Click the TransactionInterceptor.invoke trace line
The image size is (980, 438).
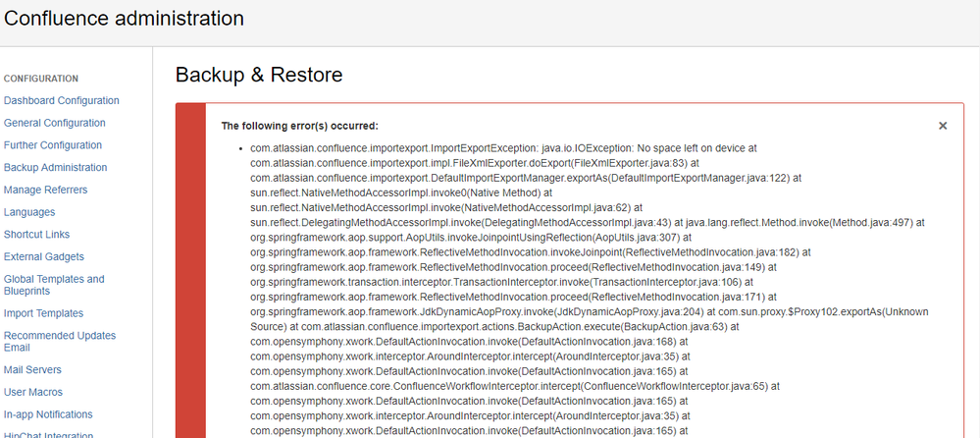502,282
